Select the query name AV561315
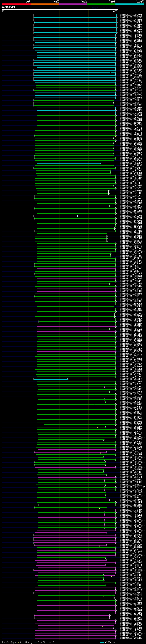The image size is (146, 644). pos(8,7)
